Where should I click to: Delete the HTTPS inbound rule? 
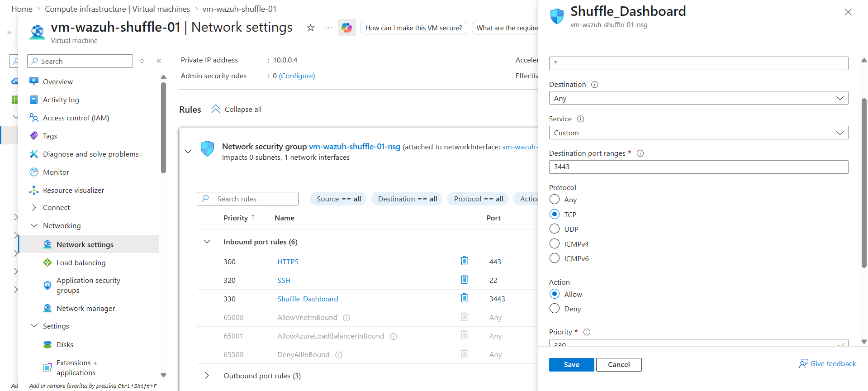point(464,261)
